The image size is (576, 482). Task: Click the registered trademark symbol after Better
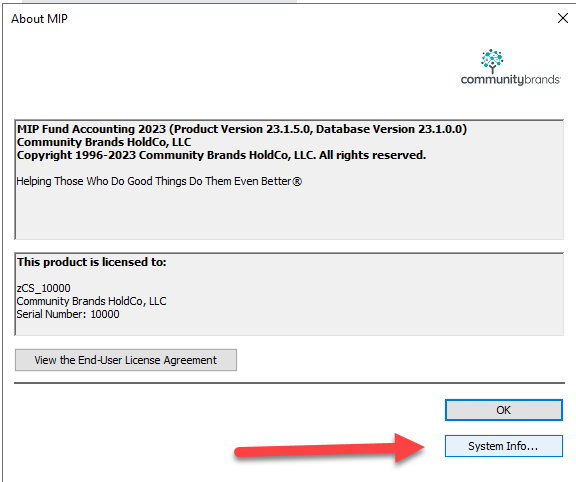tap(297, 181)
